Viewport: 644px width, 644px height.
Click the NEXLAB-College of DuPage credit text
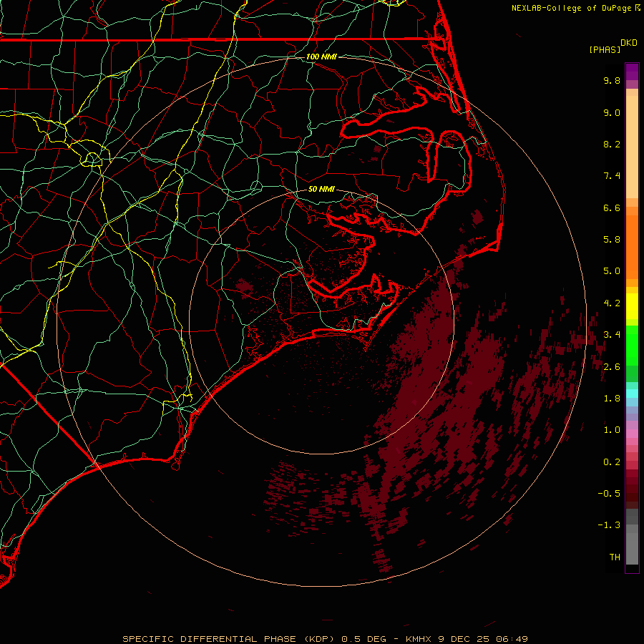571,8
